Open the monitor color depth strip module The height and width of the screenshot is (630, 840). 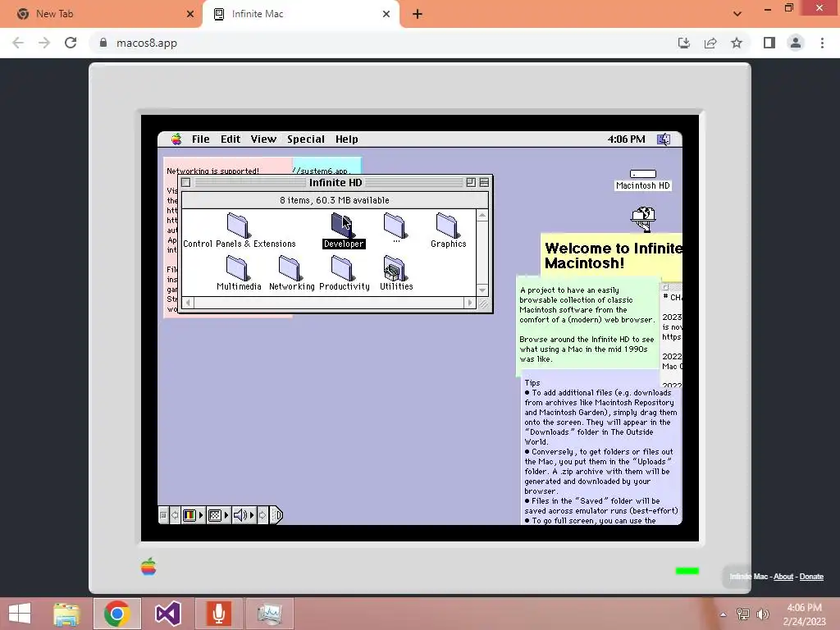coord(193,515)
